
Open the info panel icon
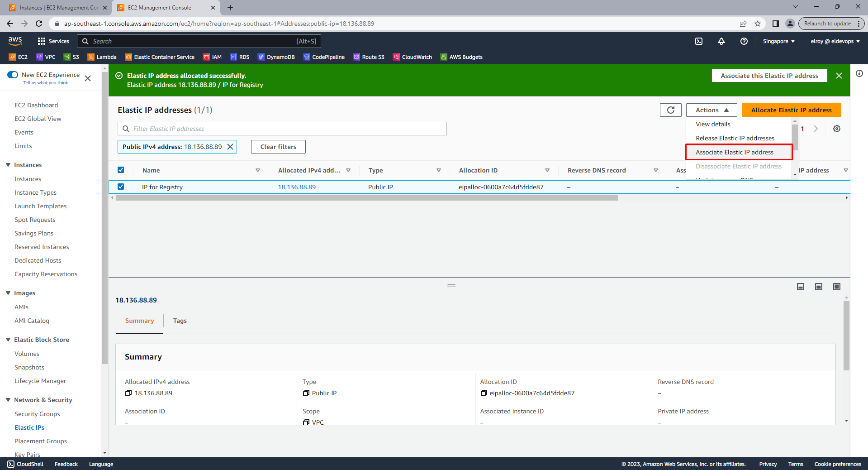click(859, 73)
